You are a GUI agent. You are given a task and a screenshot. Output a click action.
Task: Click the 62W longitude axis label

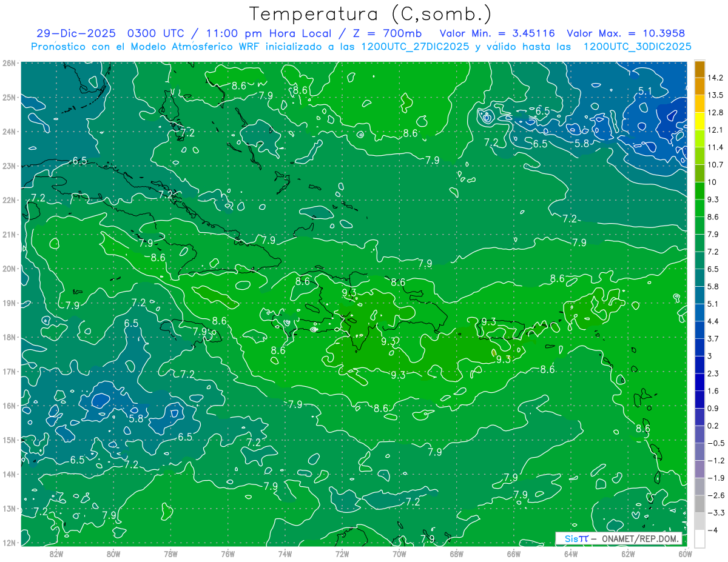click(628, 553)
